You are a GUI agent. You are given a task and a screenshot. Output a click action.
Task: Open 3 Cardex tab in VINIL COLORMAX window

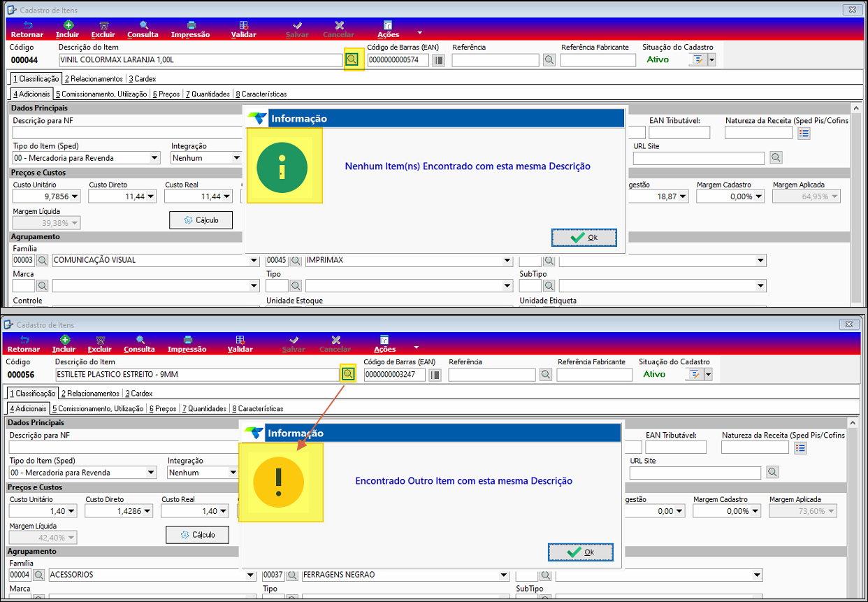coord(142,79)
